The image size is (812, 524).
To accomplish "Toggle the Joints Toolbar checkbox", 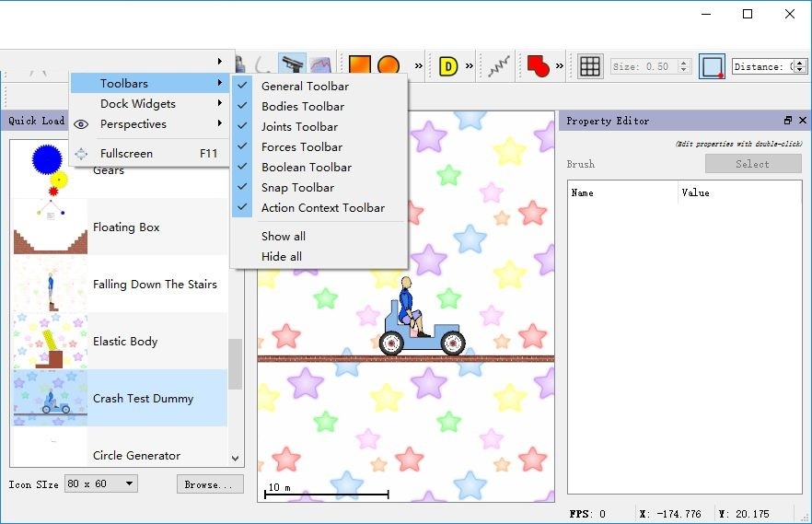I will click(299, 127).
